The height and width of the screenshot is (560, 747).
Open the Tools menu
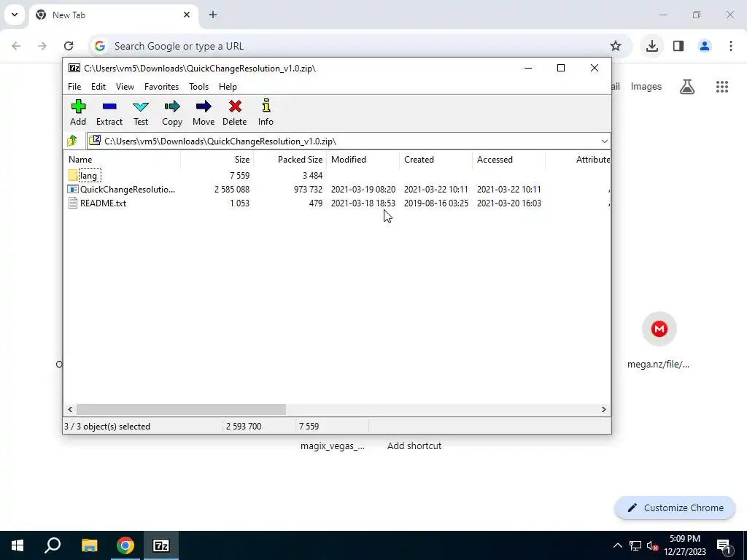[x=198, y=87]
